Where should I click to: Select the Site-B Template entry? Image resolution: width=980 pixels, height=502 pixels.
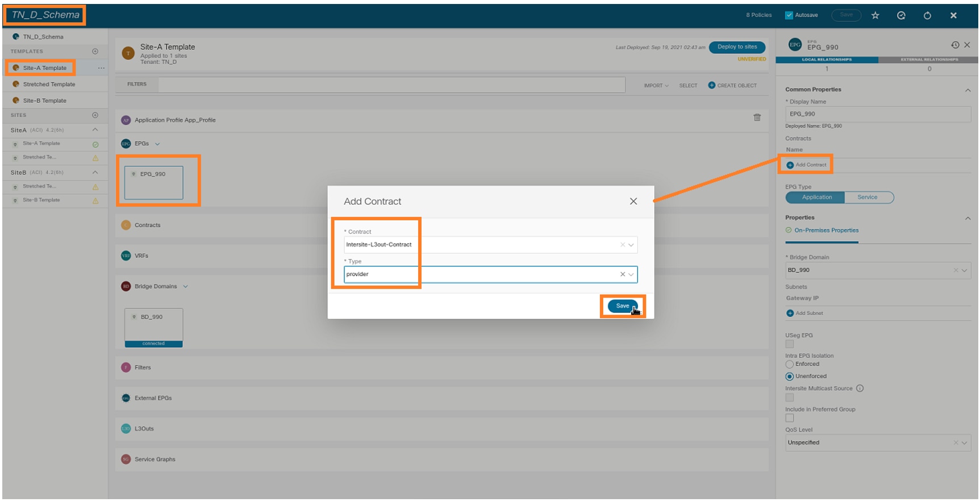click(x=44, y=101)
